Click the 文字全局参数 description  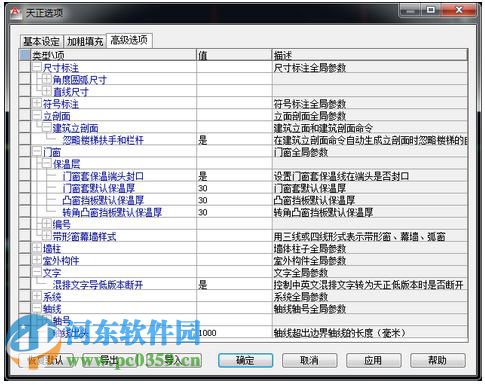[301, 273]
